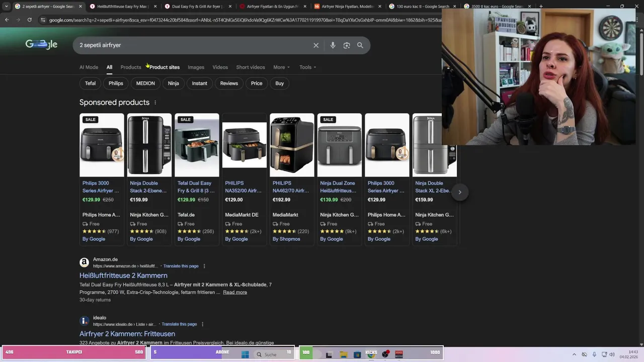The image size is (644, 362).
Task: Click the browser address bar URL
Action: point(245,20)
